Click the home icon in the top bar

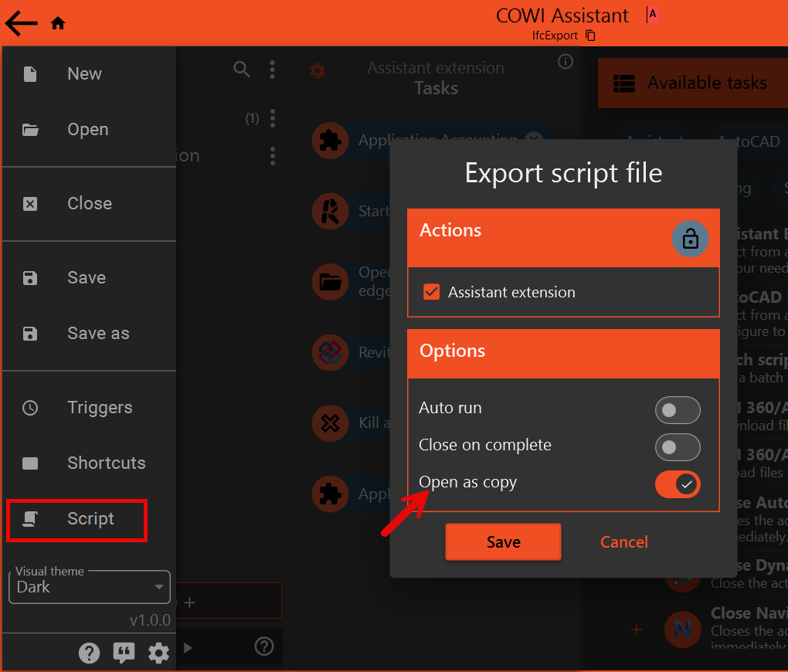point(57,22)
